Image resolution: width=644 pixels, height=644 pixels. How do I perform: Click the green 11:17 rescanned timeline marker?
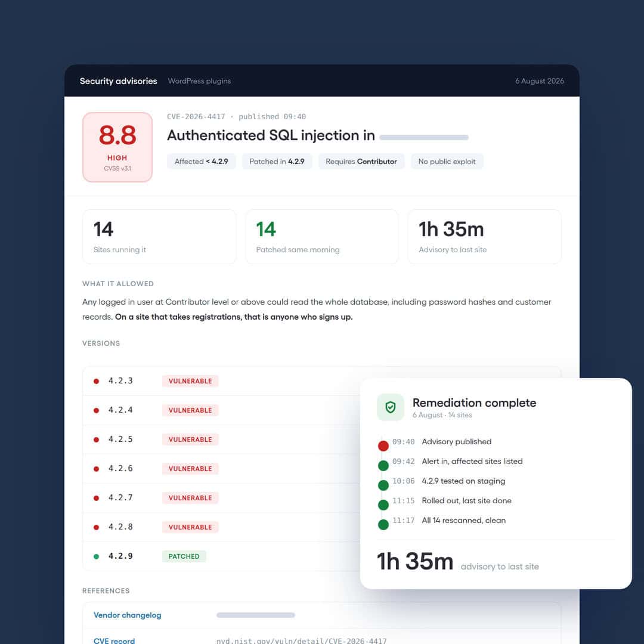point(383,525)
